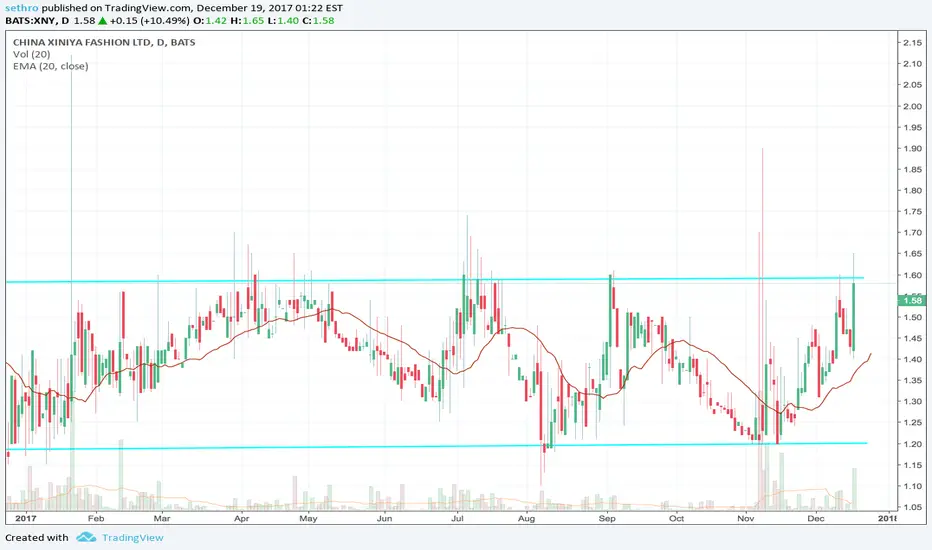Select the lower cyan support line

tap(437, 446)
